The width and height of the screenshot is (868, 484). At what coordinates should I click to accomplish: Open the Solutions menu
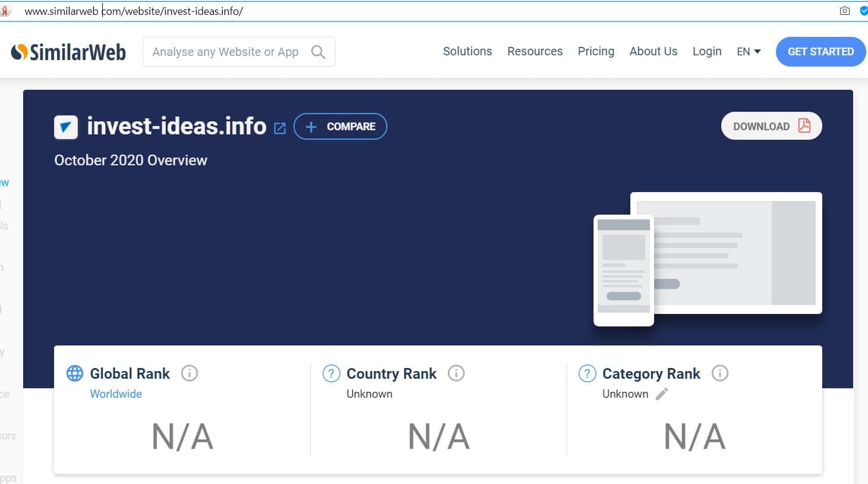coord(467,52)
